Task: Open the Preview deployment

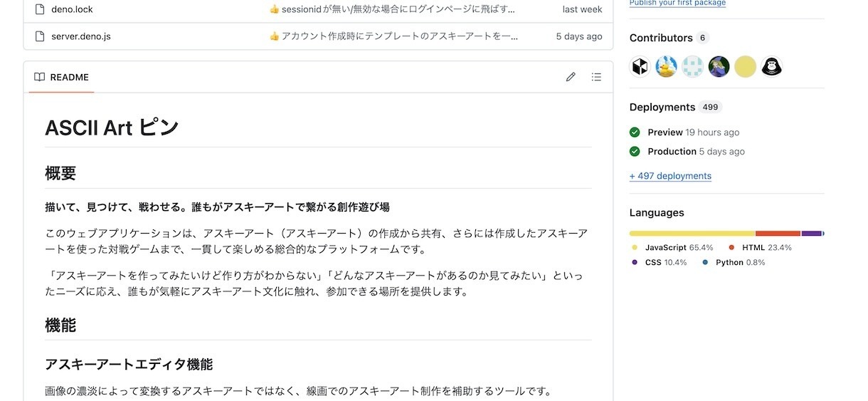Action: click(665, 132)
